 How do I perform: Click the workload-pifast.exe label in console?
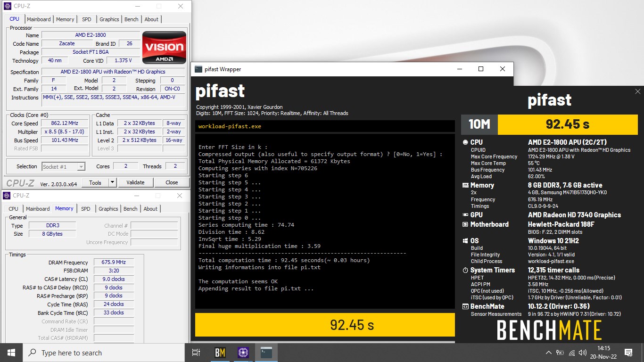coord(230,126)
